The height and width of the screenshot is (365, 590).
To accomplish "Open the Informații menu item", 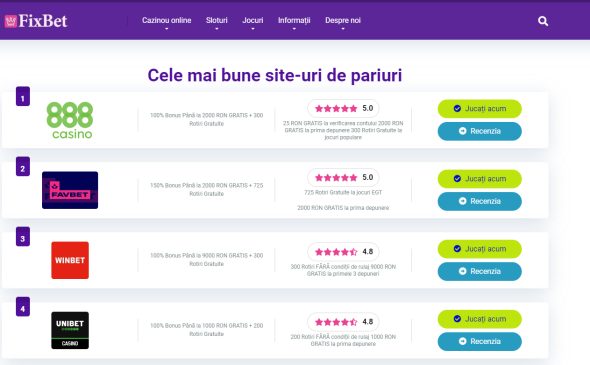I will [x=294, y=22].
